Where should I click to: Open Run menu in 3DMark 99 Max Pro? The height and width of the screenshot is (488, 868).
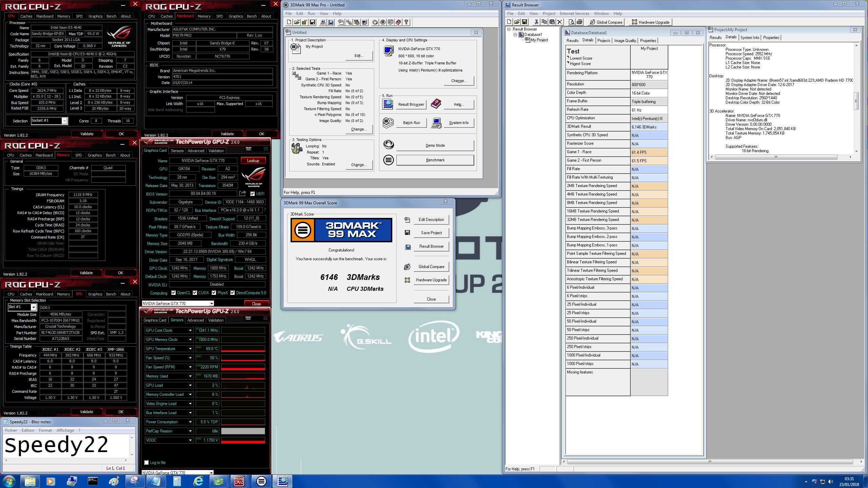coord(311,14)
